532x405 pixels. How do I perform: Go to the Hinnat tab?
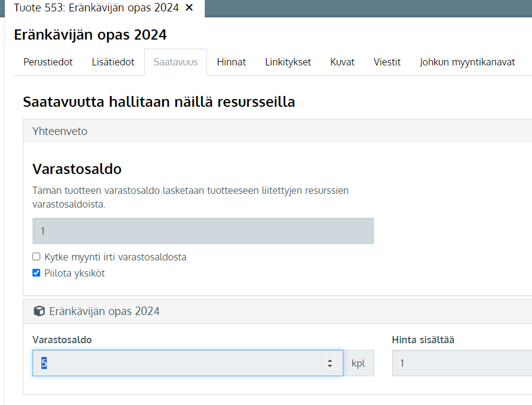[231, 62]
